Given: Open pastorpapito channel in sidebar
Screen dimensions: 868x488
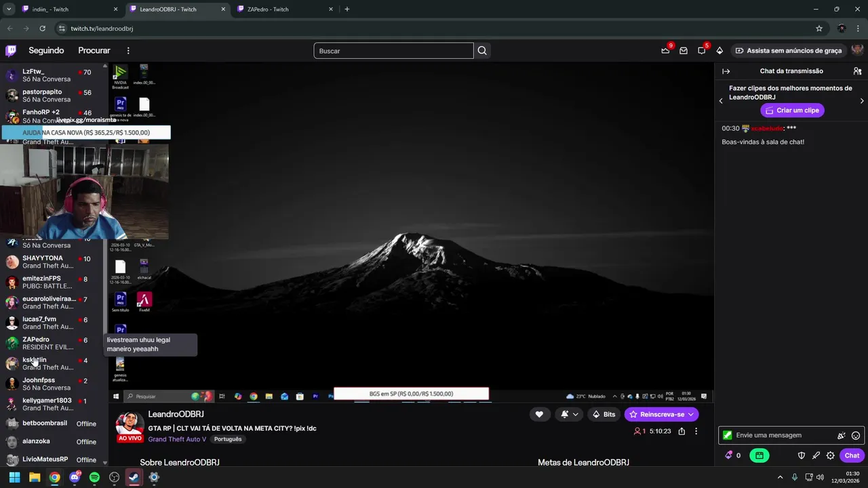Looking at the screenshot, I should click(53, 96).
